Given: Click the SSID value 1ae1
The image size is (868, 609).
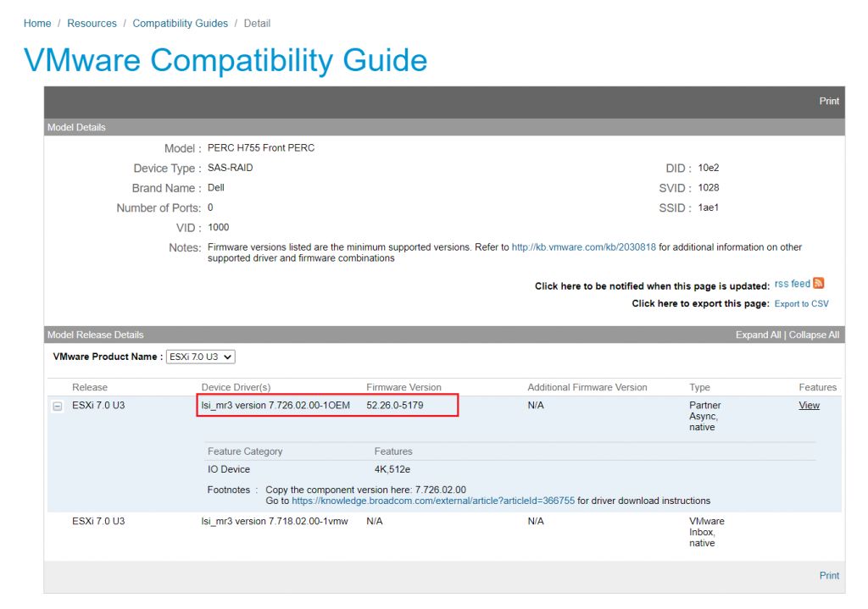Looking at the screenshot, I should (x=708, y=208).
